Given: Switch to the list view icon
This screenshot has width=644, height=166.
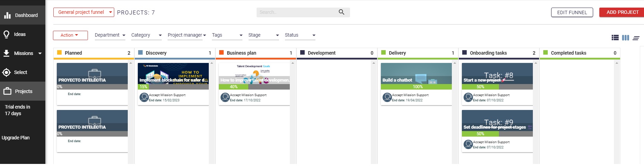Looking at the screenshot, I should click(615, 38).
